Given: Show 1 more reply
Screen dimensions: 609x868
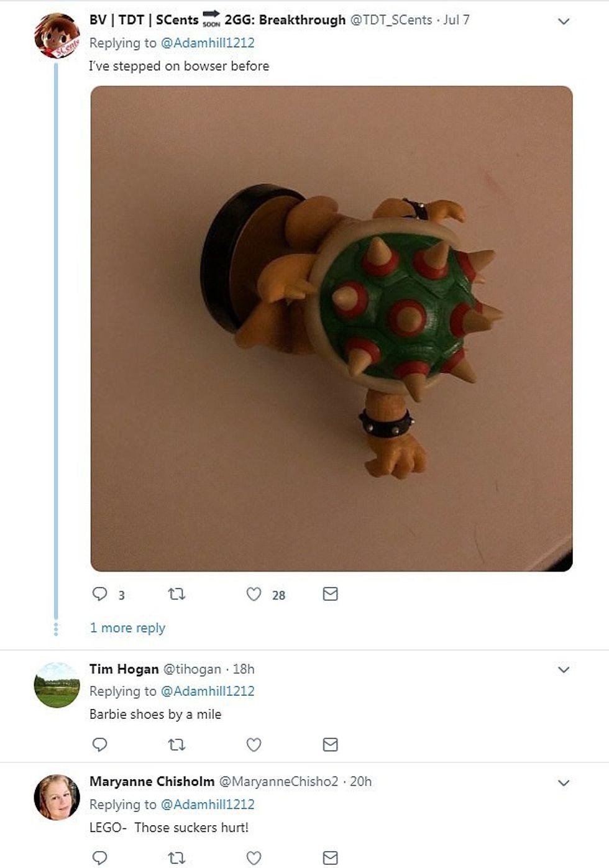Looking at the screenshot, I should point(127,628).
